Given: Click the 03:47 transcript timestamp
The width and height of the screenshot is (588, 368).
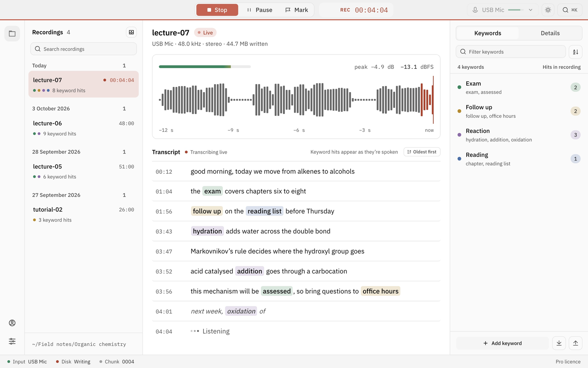Looking at the screenshot, I should click(x=164, y=252).
